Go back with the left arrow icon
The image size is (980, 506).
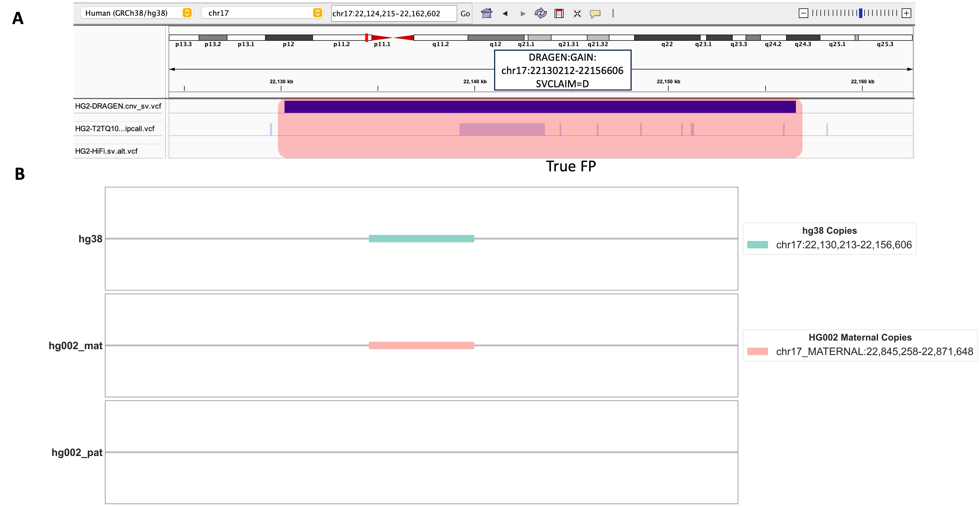point(505,14)
